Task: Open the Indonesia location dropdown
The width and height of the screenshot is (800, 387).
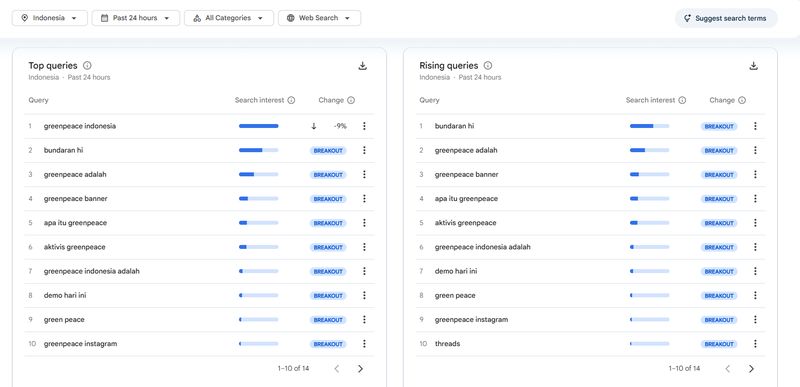Action: click(x=49, y=18)
